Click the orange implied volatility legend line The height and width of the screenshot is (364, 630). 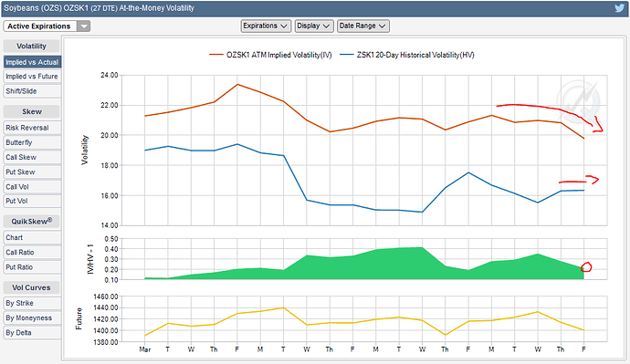(216, 55)
